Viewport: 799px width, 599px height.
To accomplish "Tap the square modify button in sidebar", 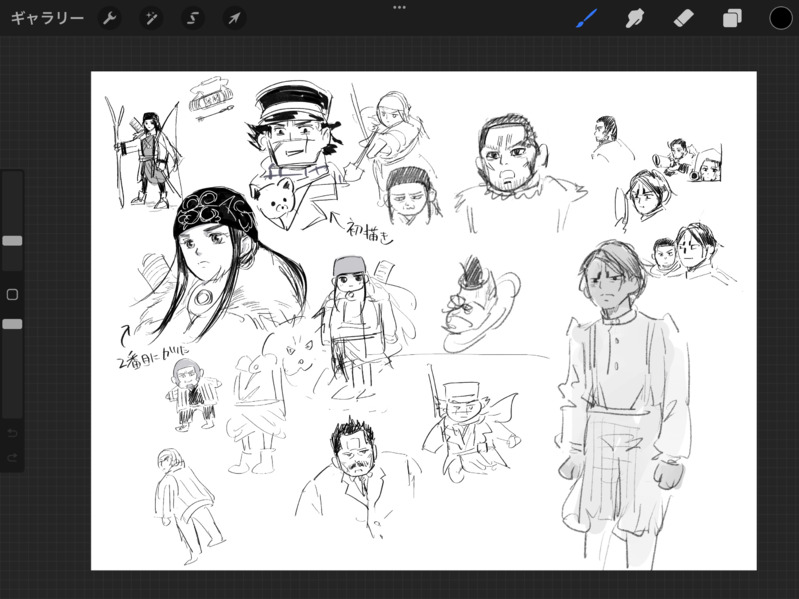I will [12, 294].
